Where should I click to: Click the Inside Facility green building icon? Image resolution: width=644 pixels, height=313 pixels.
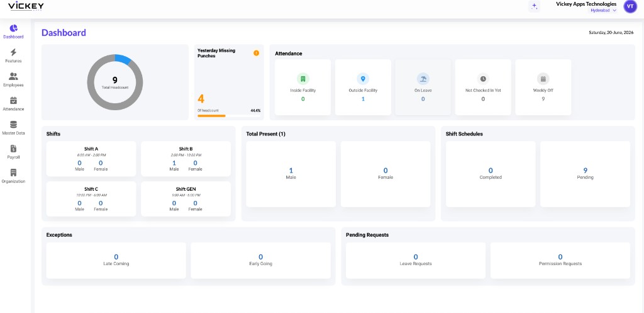pos(303,79)
